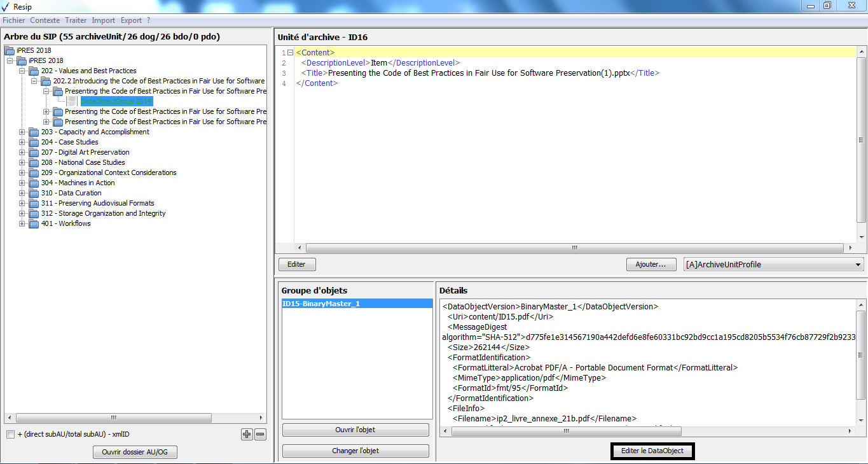Screen dimensions: 868x464
Task: Click folder icon of 207 - Digital Art Preservation
Action: tap(34, 153)
